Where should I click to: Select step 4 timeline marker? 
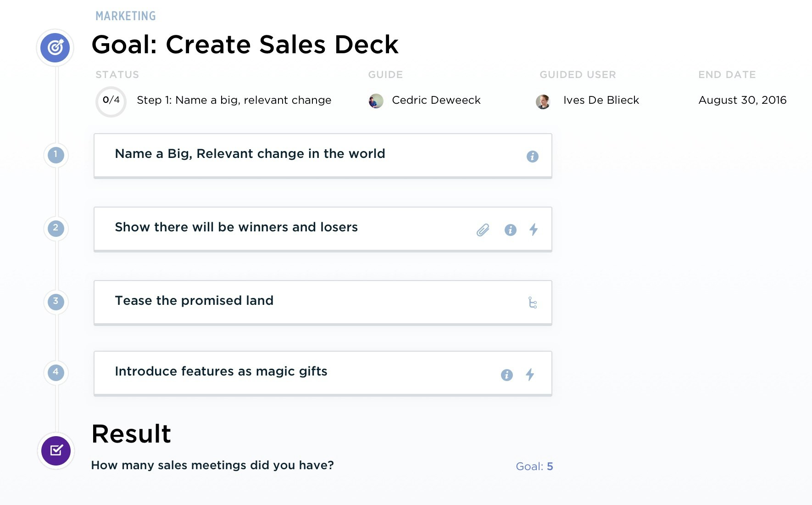[x=56, y=372]
